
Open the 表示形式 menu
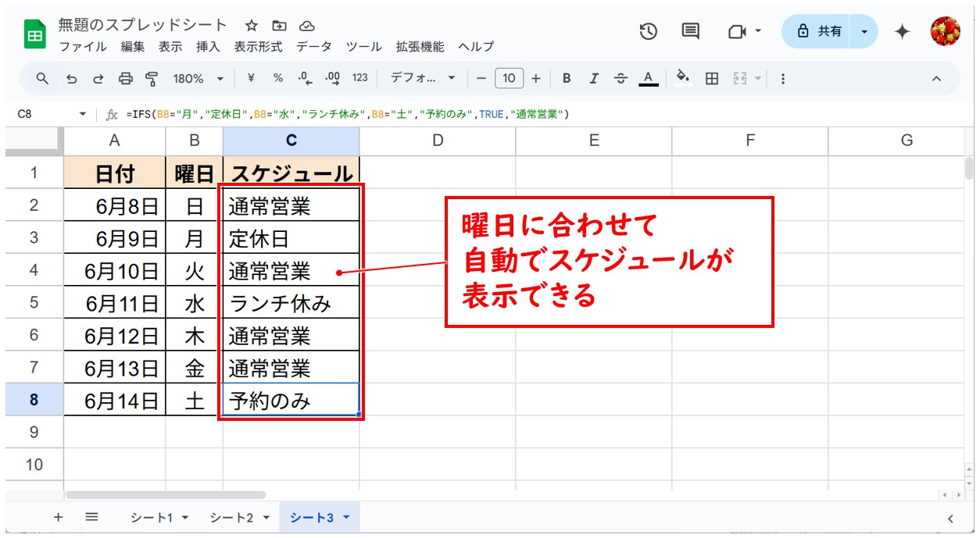click(259, 47)
